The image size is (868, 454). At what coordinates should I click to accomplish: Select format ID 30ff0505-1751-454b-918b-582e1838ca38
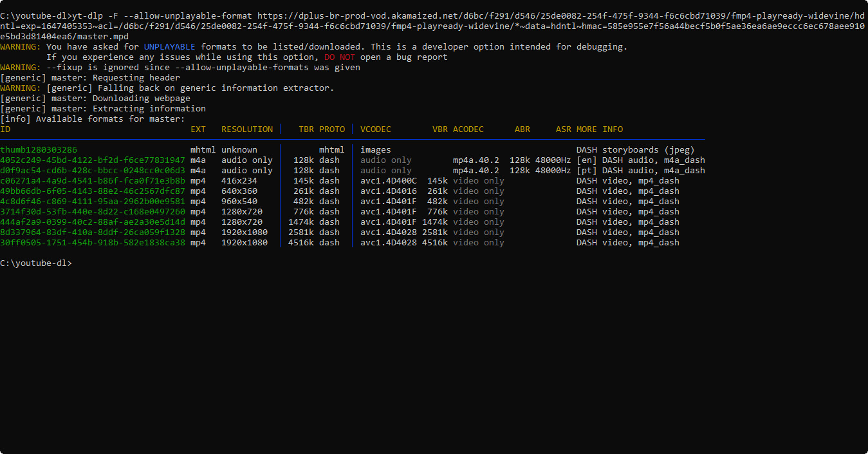(93, 243)
